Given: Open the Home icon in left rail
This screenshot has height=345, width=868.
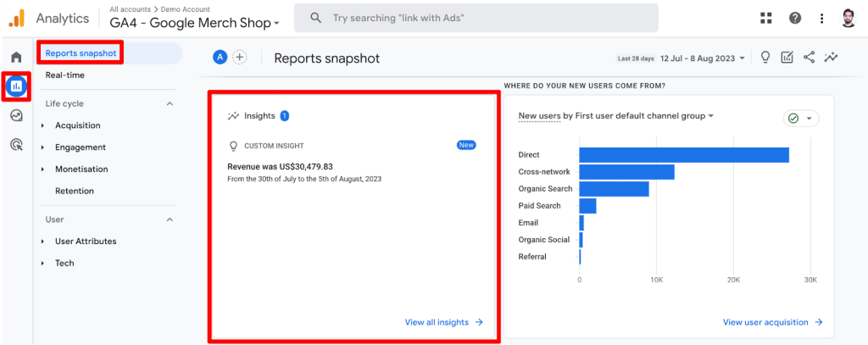Looking at the screenshot, I should coord(17,57).
